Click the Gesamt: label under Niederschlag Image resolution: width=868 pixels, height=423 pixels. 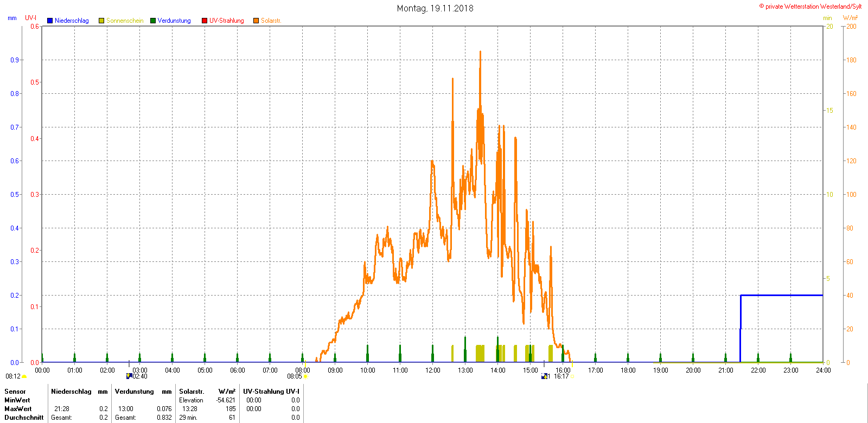pyautogui.click(x=61, y=418)
